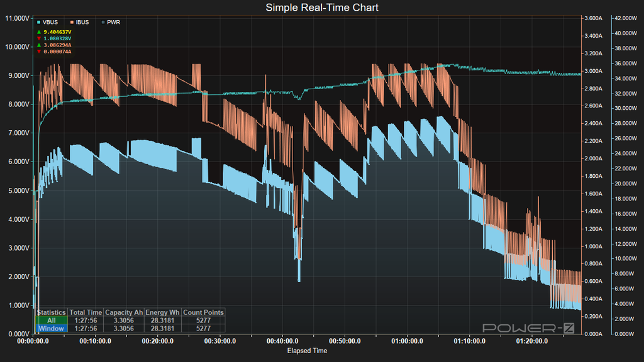Click the 01:00:00.0 time axis label

407,341
